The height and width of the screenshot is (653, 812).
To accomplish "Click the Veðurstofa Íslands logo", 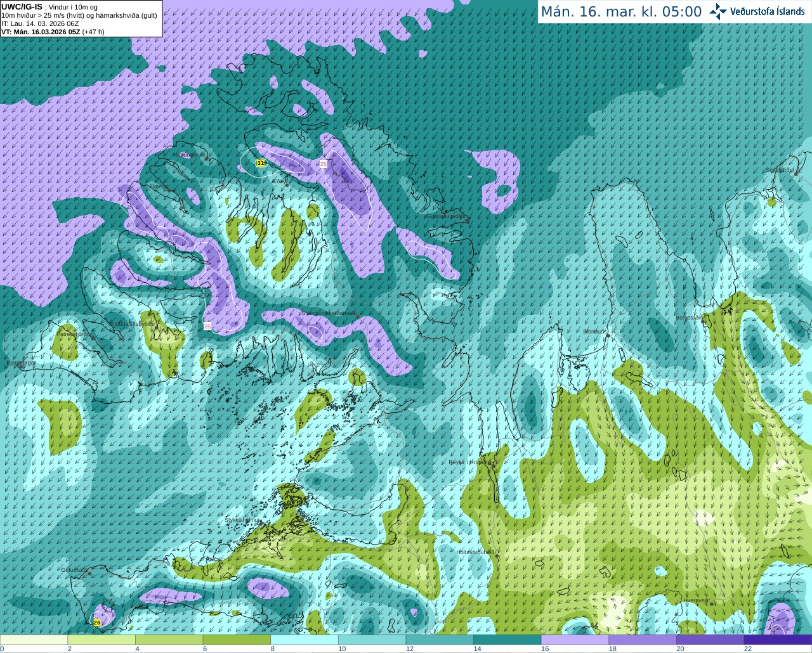I will click(757, 11).
